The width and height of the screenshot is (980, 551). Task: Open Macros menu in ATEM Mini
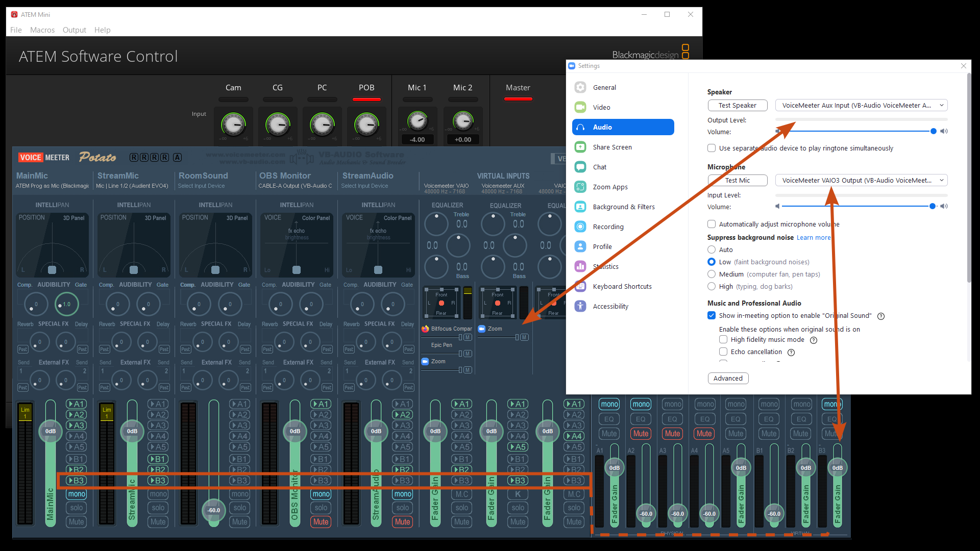coord(42,30)
